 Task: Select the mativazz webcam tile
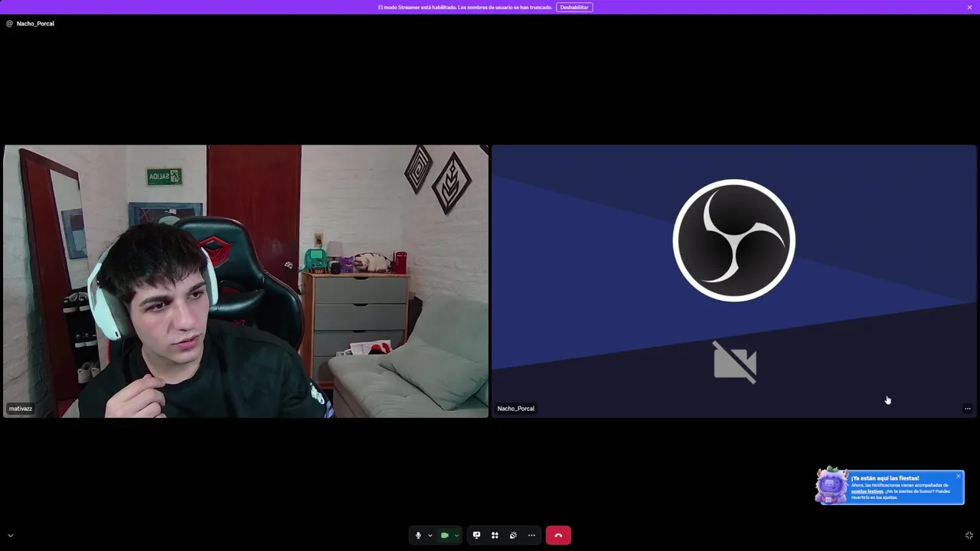click(246, 281)
